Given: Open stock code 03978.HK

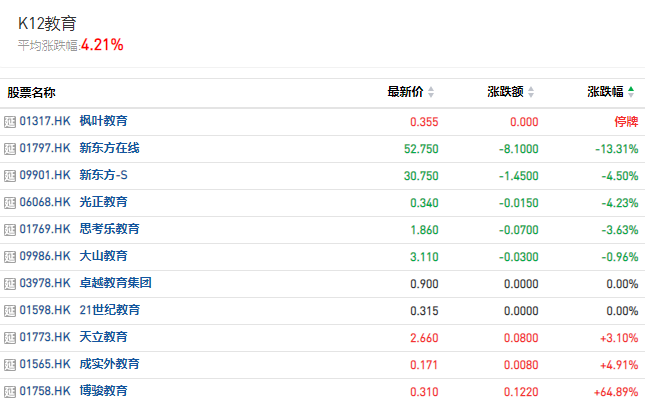Looking at the screenshot, I should [x=45, y=283].
